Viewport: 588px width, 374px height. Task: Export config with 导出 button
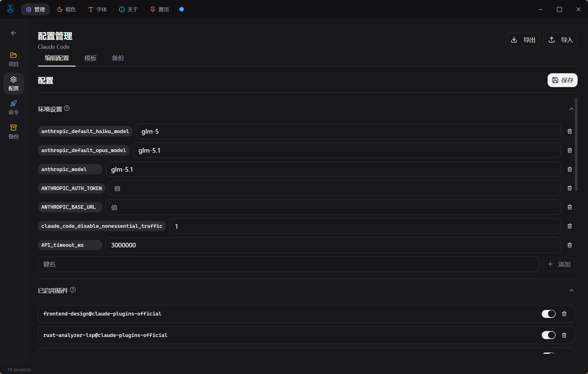pos(523,40)
